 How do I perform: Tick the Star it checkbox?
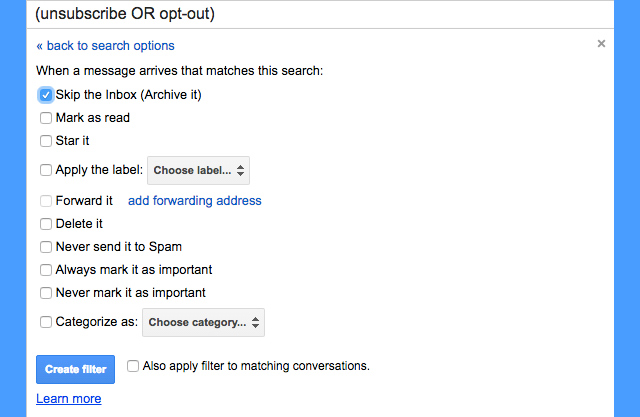tap(46, 141)
